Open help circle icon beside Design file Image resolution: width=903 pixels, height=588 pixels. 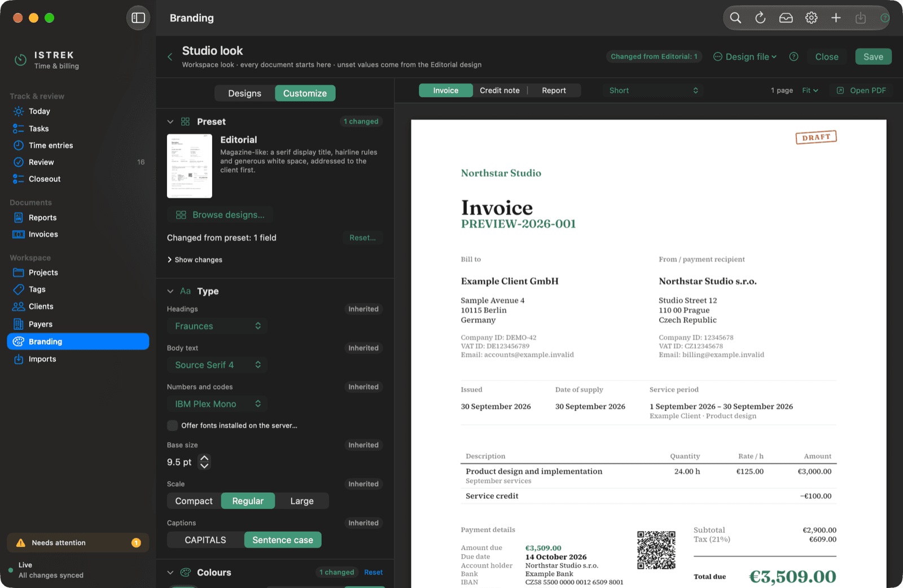pos(794,57)
